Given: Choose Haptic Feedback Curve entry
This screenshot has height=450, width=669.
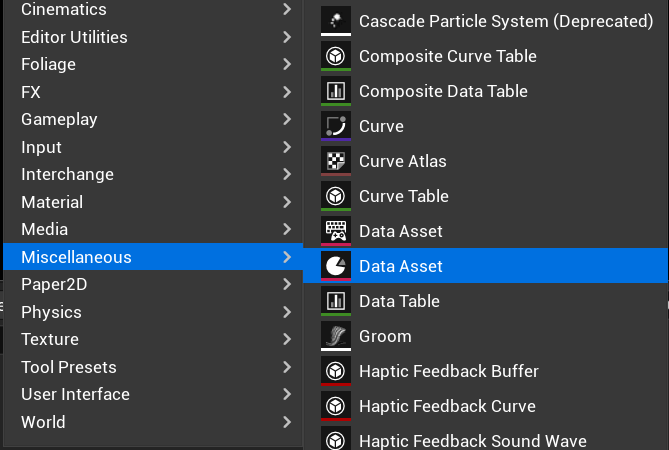Looking at the screenshot, I should (486, 406).
